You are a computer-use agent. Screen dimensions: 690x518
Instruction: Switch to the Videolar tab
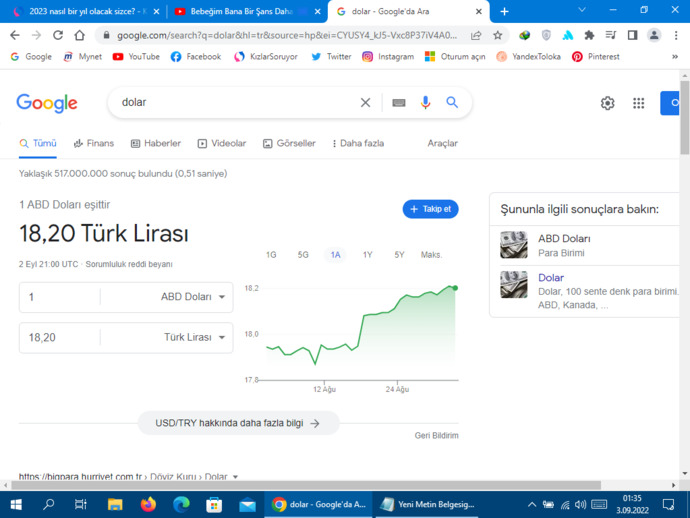point(222,143)
